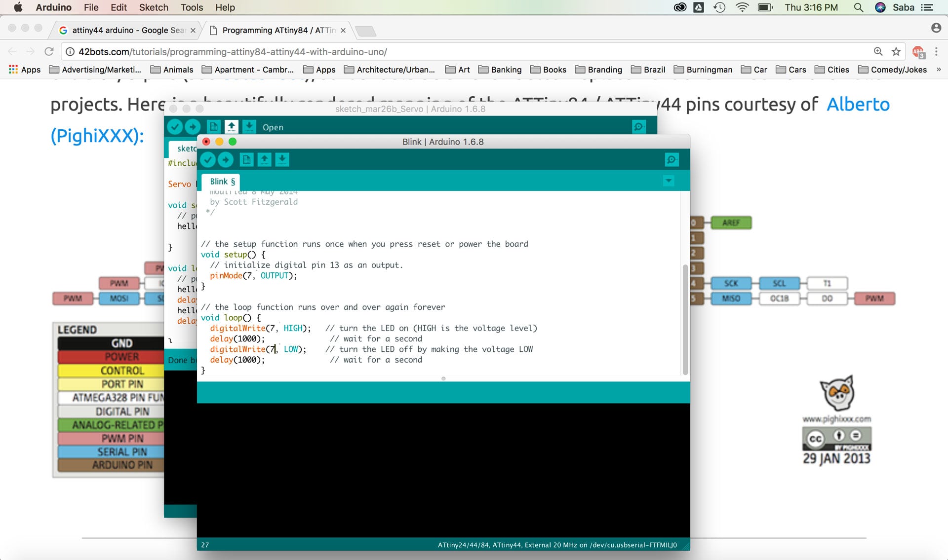Click the Blink editor vertical scrollbar
948x560 pixels.
coord(685,320)
